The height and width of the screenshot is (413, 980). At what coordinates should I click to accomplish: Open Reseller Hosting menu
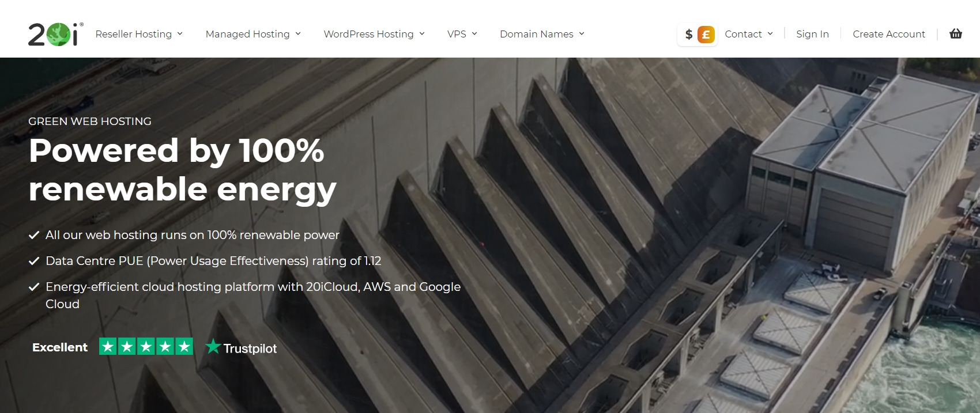[x=139, y=34]
